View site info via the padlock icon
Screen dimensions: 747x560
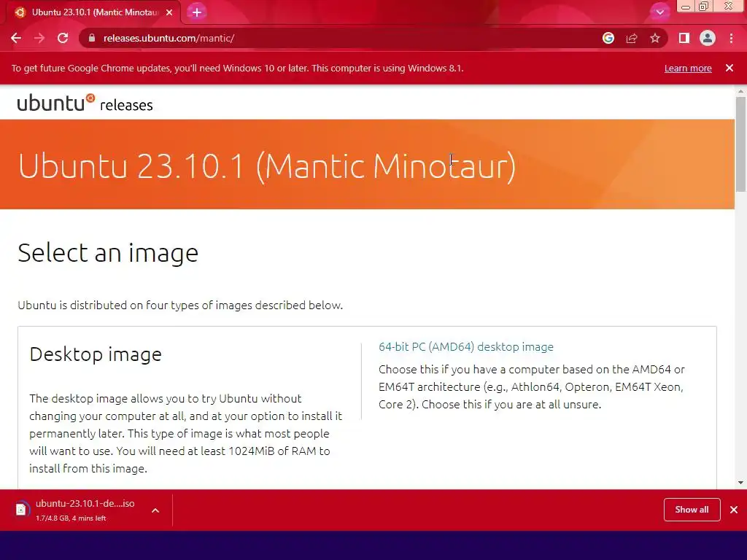92,38
